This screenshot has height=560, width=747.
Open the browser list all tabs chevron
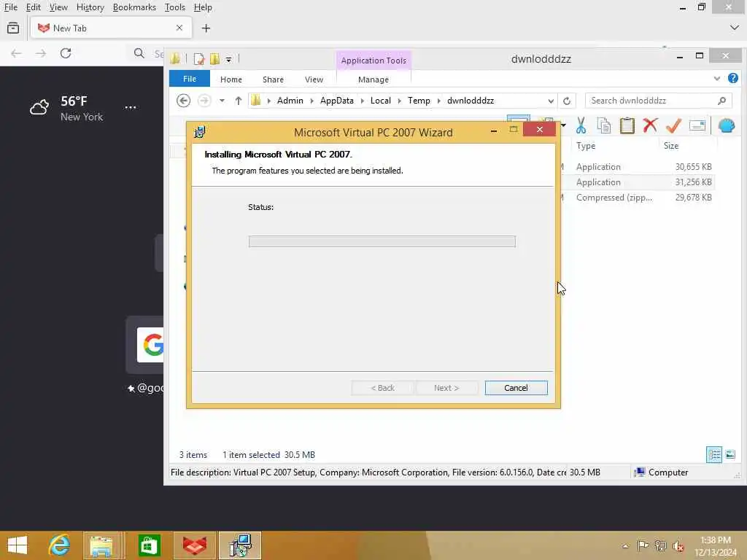[x=734, y=28]
